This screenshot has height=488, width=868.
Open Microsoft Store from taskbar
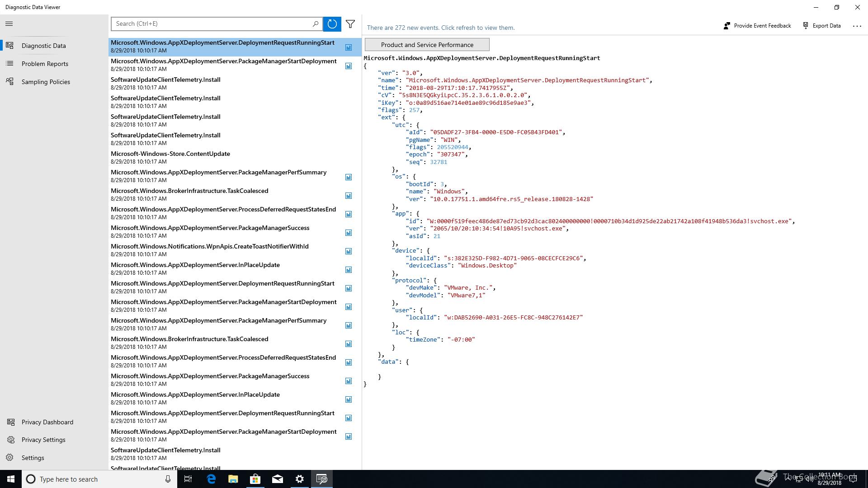tap(255, 479)
